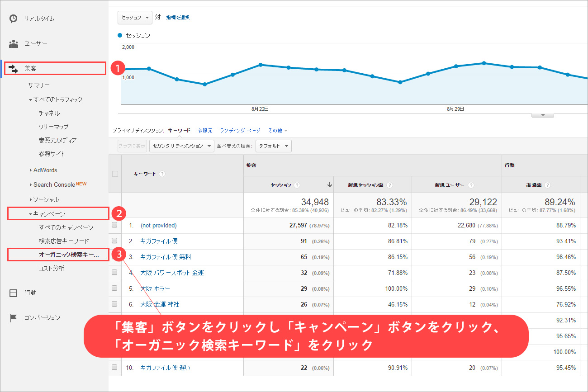This screenshot has width=588, height=392.
Task: Open 参照元/メディア report
Action: pyautogui.click(x=57, y=140)
